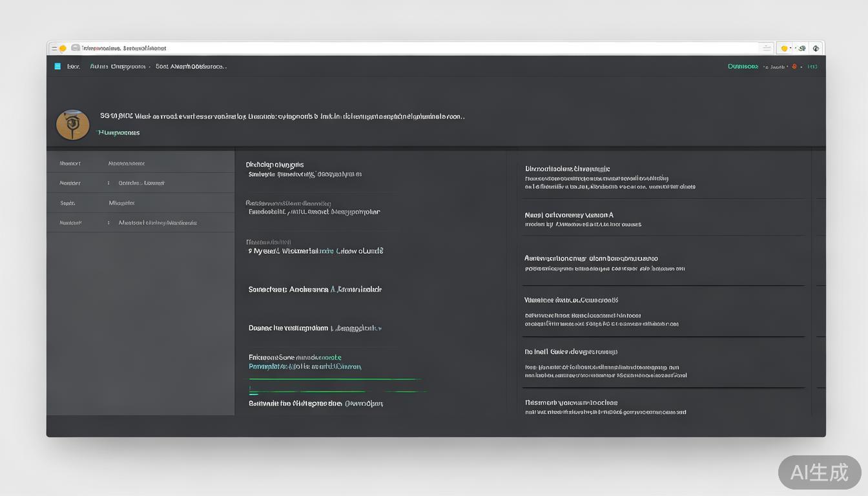Select the third row in the left sidebar

click(x=140, y=203)
